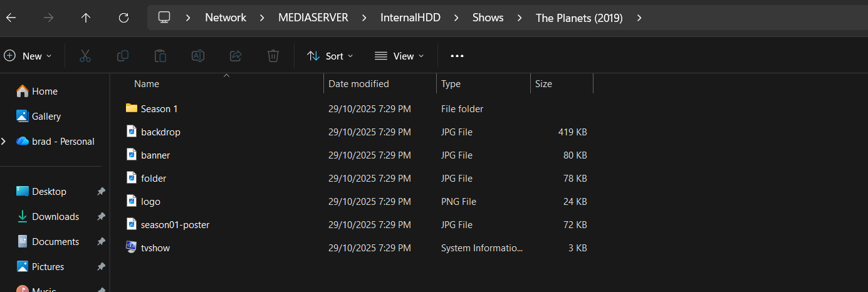Open the See more ellipsis menu
Image resolution: width=868 pixels, height=292 pixels.
pyautogui.click(x=457, y=56)
